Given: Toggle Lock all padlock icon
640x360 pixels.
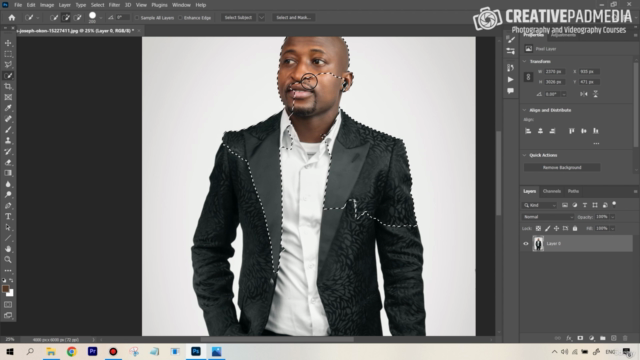Looking at the screenshot, I should point(575,229).
